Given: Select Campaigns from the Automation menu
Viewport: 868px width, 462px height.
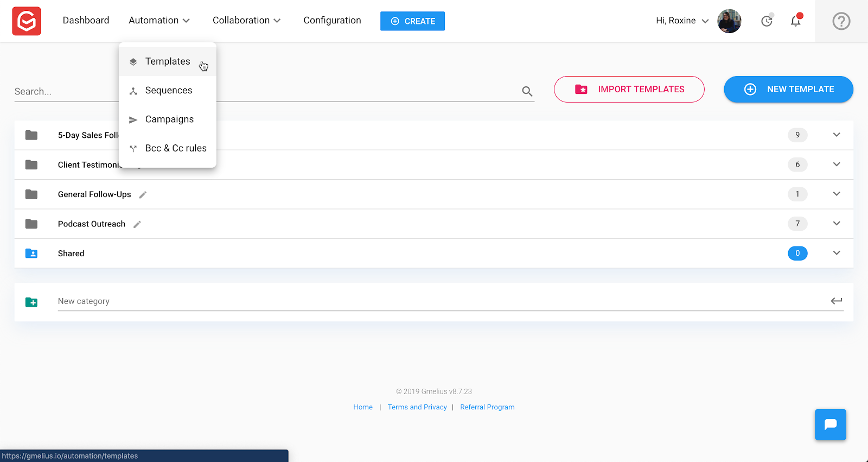Looking at the screenshot, I should click(x=168, y=119).
